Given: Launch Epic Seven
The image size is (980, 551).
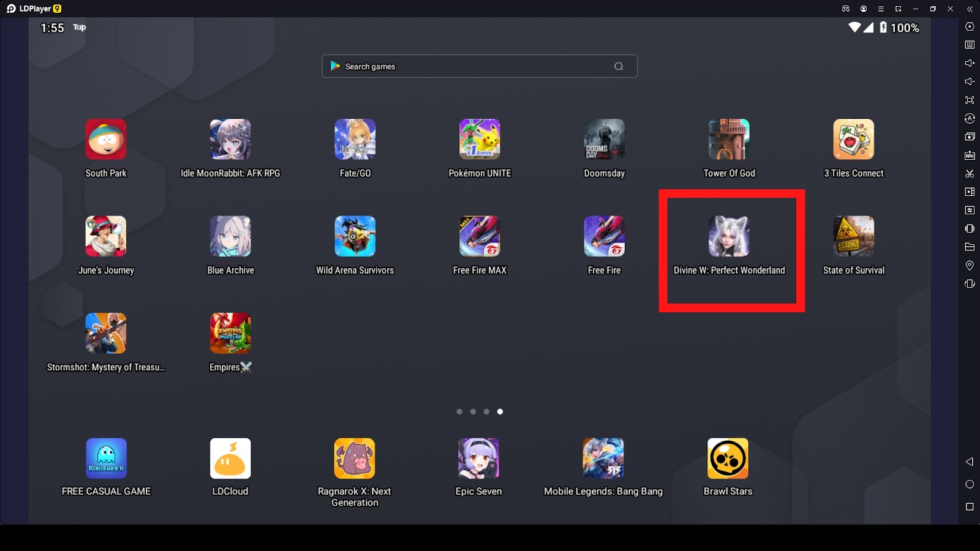Looking at the screenshot, I should coord(479,459).
